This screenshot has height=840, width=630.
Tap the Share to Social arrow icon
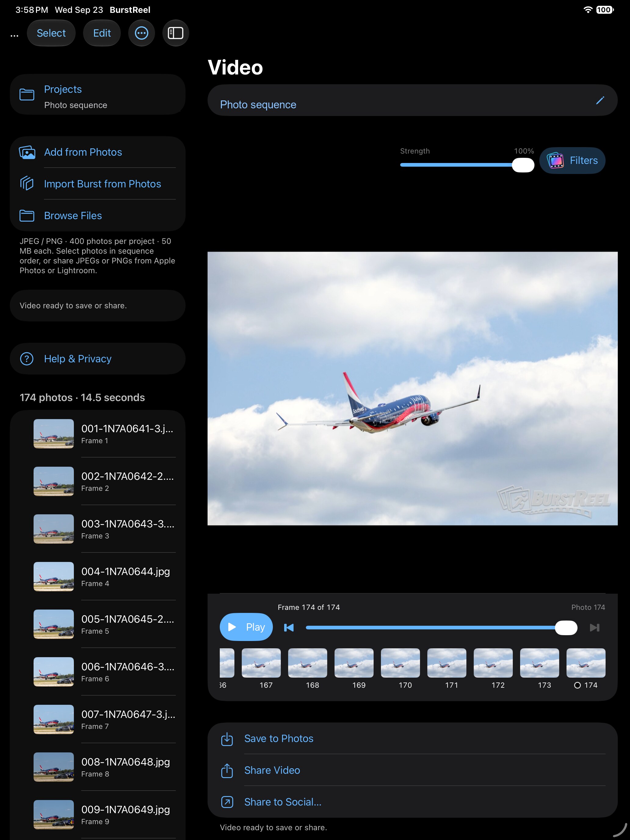[227, 802]
